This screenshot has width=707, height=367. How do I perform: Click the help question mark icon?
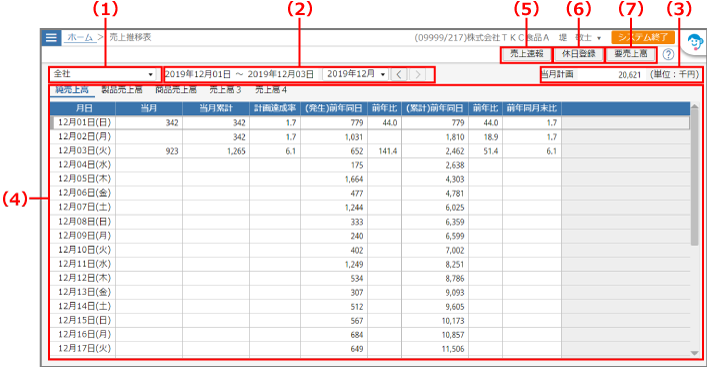668,55
